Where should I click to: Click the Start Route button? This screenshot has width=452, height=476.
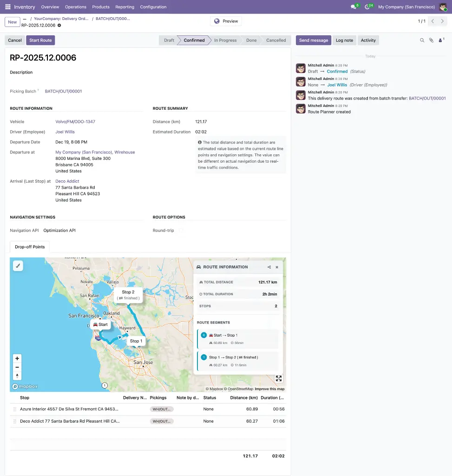[x=40, y=40]
